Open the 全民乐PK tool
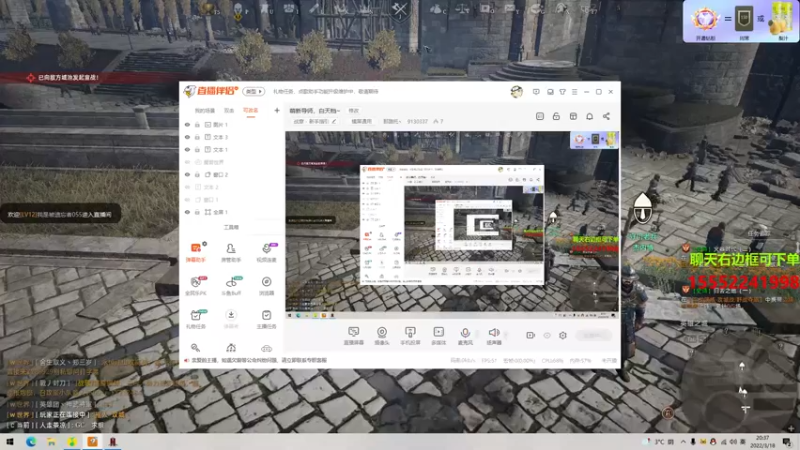 click(x=195, y=286)
